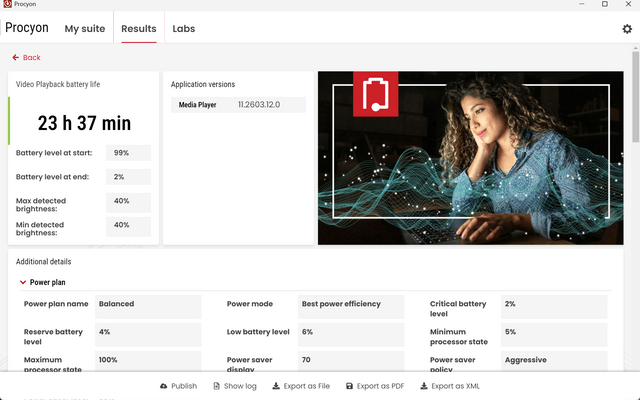640x400 pixels.
Task: Maximize the Procyon window
Action: coord(604,4)
